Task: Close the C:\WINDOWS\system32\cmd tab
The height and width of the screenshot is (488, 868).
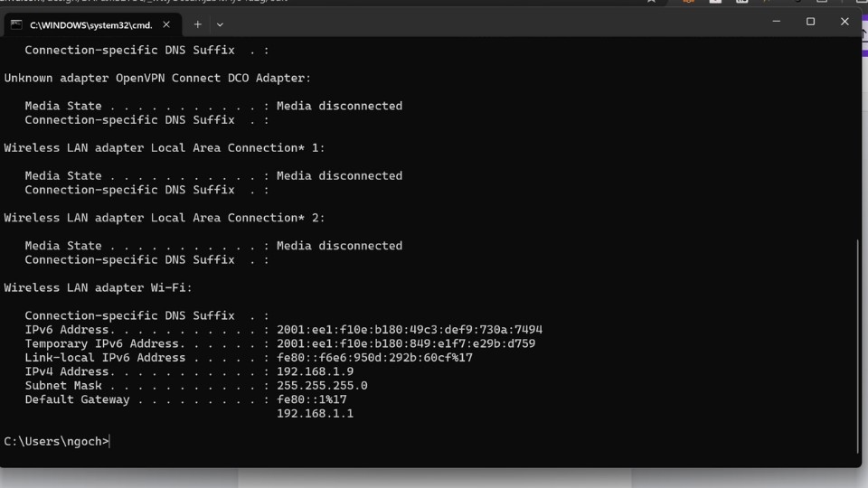Action: tap(166, 24)
